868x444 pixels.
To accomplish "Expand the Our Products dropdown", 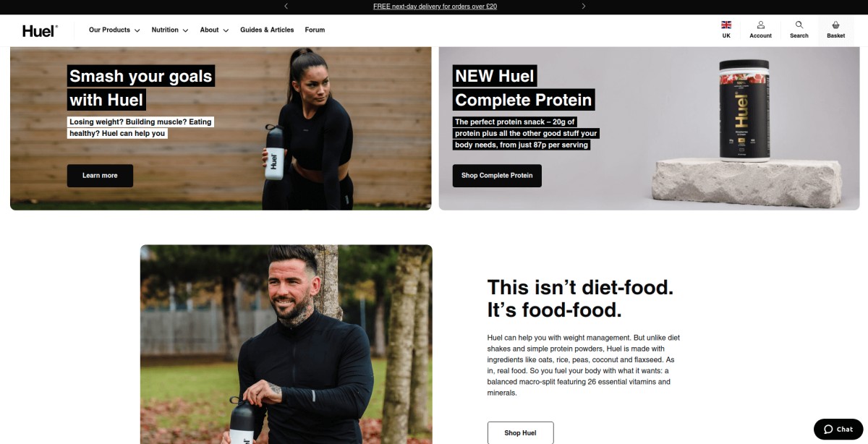I will click(114, 30).
